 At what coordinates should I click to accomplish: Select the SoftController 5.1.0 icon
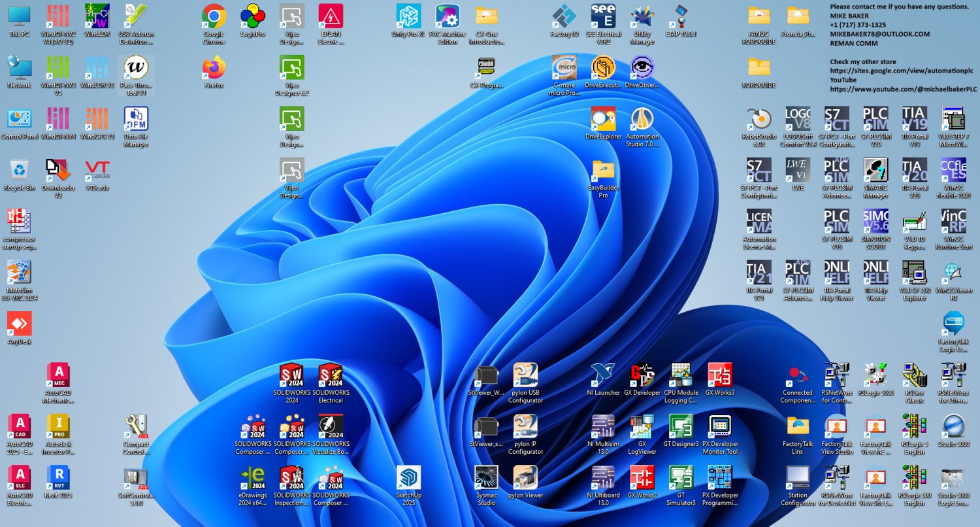coord(137,486)
